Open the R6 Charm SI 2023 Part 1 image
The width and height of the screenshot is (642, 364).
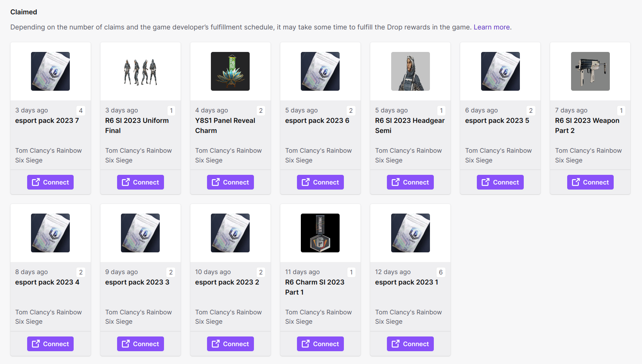click(x=320, y=233)
